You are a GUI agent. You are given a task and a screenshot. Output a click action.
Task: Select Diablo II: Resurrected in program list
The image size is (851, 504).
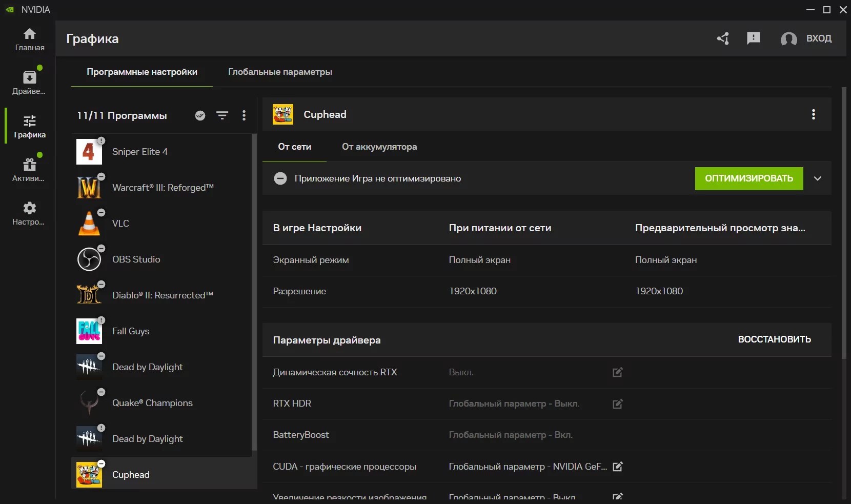coord(161,295)
